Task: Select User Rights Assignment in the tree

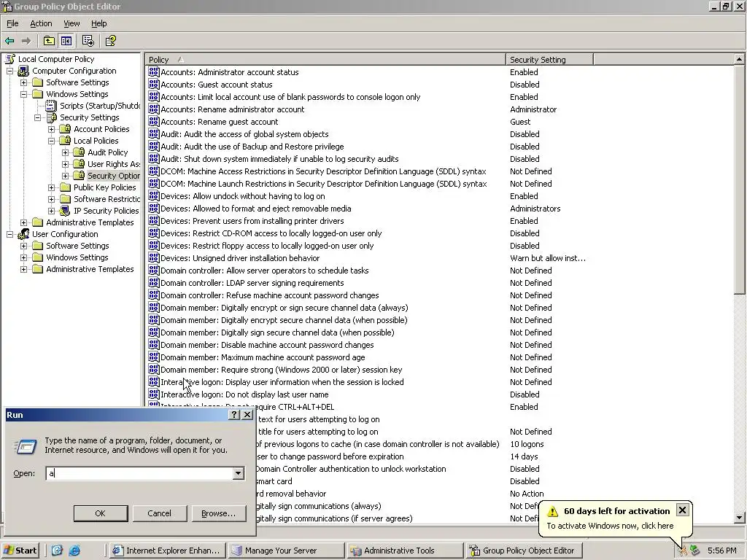Action: (113, 164)
